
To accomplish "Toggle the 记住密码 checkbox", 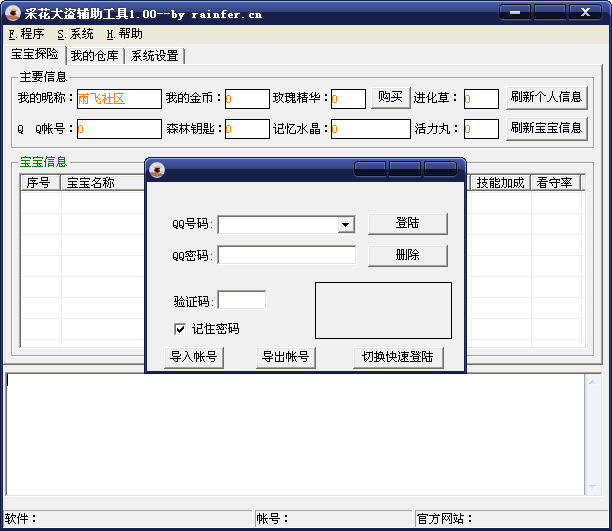I will 180,329.
